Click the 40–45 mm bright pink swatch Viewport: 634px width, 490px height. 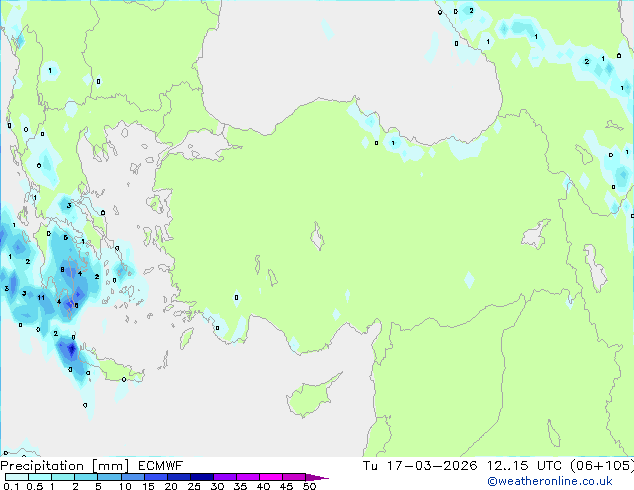click(271, 477)
